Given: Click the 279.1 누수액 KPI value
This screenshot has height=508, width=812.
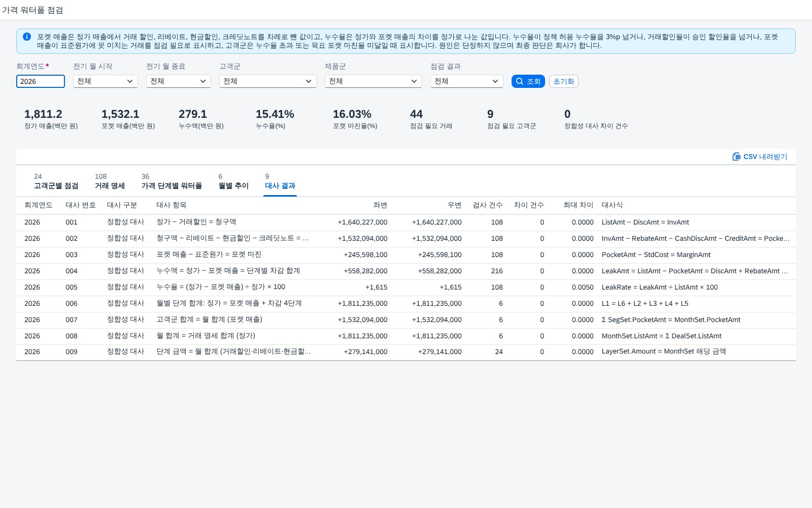Looking at the screenshot, I should [193, 114].
